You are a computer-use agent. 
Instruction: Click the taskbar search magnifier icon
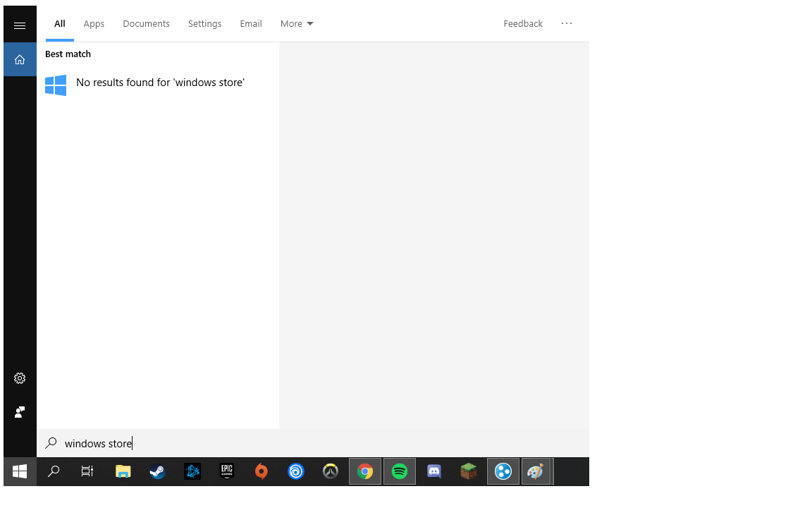tap(54, 472)
